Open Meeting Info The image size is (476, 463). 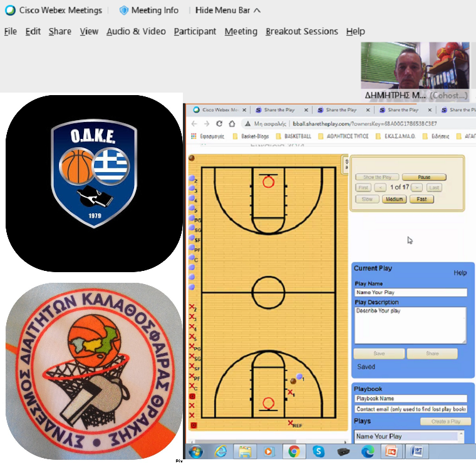click(x=149, y=10)
